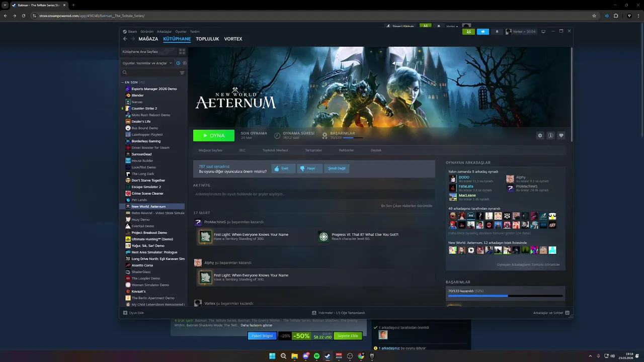Select 'The Long Dark' in library list
644x362 pixels.
pyautogui.click(x=143, y=174)
